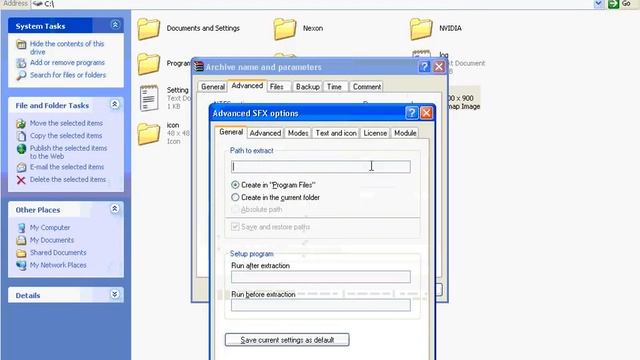
Task: Select Advanced tab in Archive name dialog
Action: [x=247, y=86]
